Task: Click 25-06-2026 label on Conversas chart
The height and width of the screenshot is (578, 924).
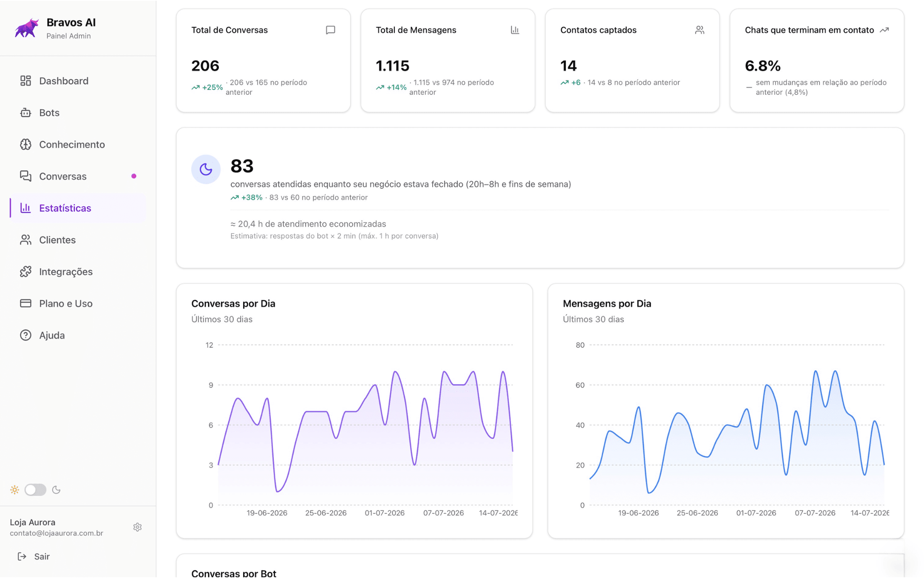Action: [x=326, y=513]
